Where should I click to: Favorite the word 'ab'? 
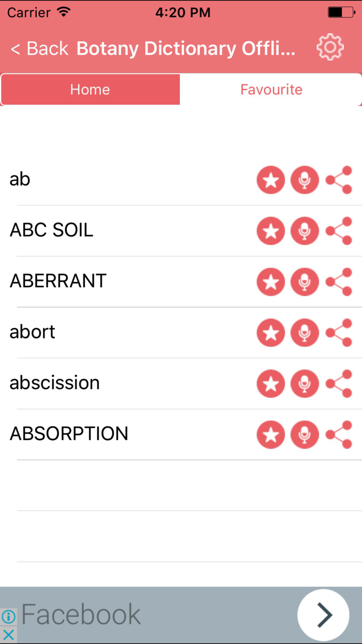[270, 180]
